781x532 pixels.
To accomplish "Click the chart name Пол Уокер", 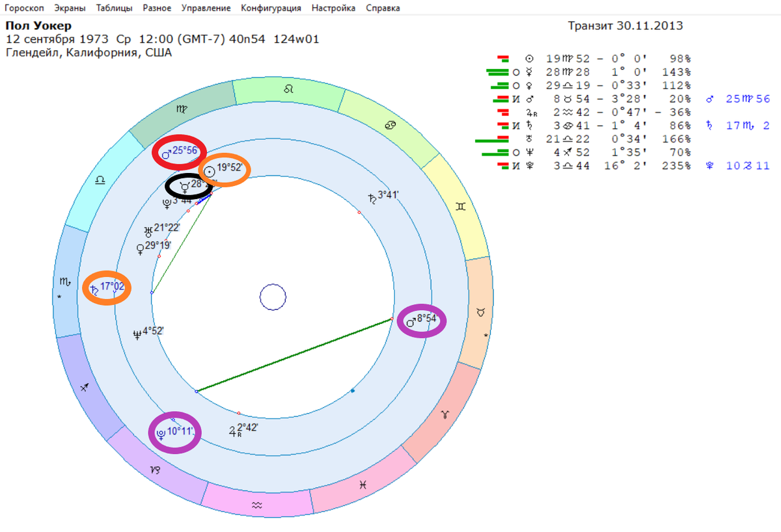I will [x=38, y=26].
